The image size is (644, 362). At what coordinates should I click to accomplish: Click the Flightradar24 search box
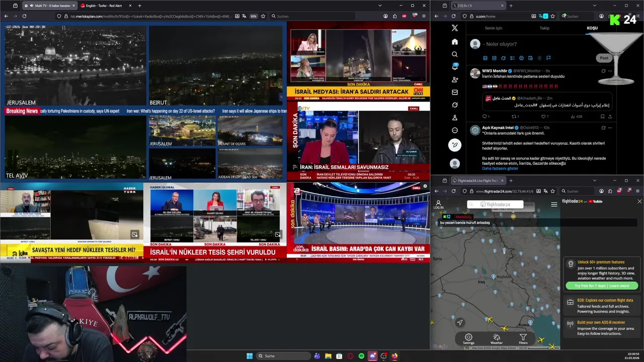click(x=495, y=205)
